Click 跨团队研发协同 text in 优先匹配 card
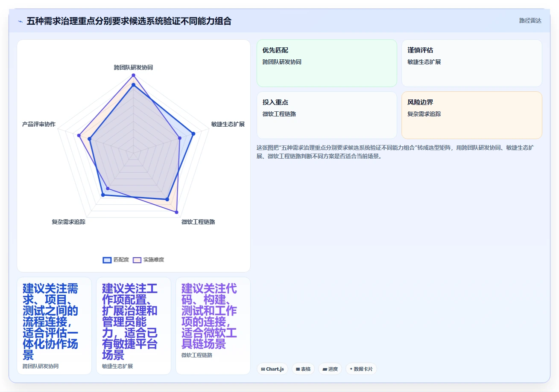Image resolution: width=559 pixels, height=392 pixels. pos(282,62)
